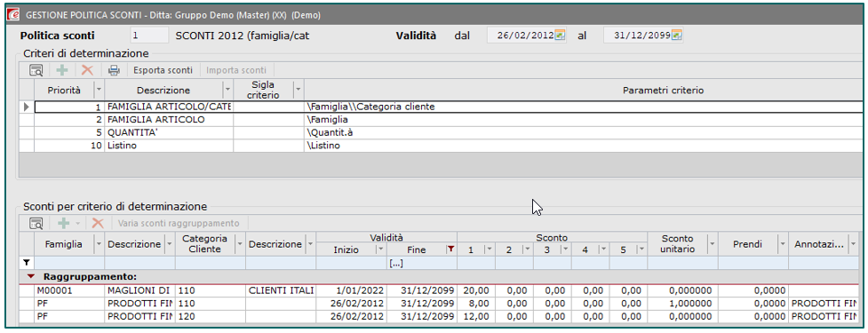Open the Sconto unitario column filter dropdown

click(712, 243)
